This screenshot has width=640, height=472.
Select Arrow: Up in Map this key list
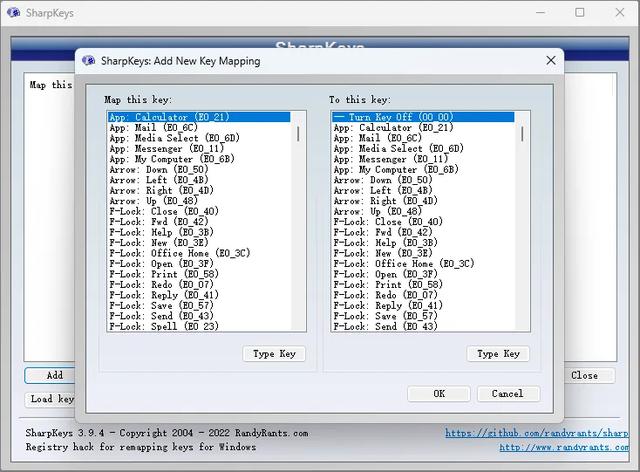click(199, 201)
